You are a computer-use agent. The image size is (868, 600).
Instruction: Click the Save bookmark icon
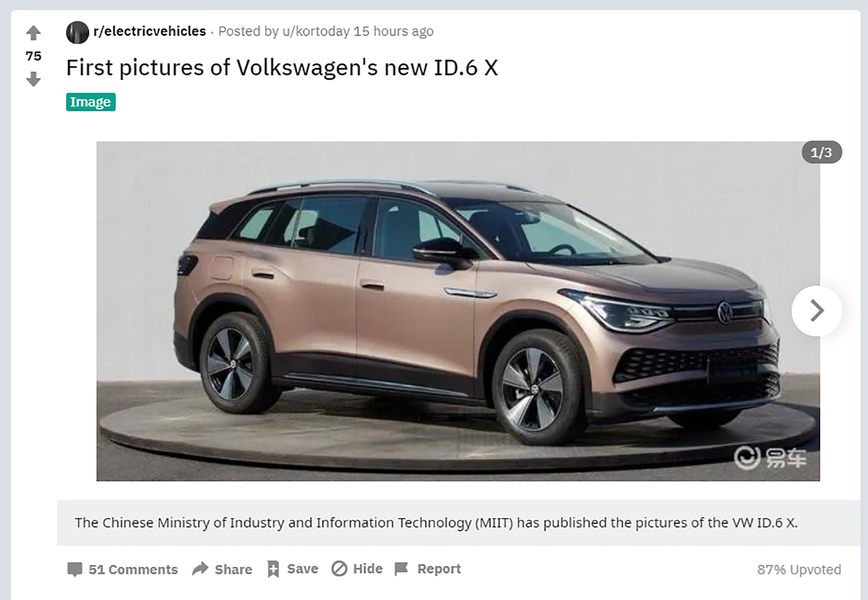tap(273, 569)
